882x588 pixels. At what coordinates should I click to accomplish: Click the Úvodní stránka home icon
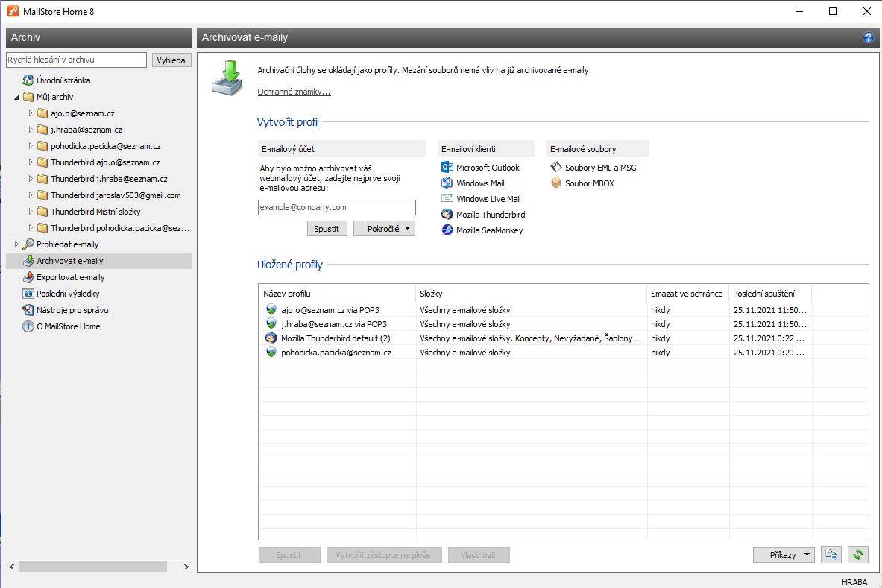[x=28, y=80]
